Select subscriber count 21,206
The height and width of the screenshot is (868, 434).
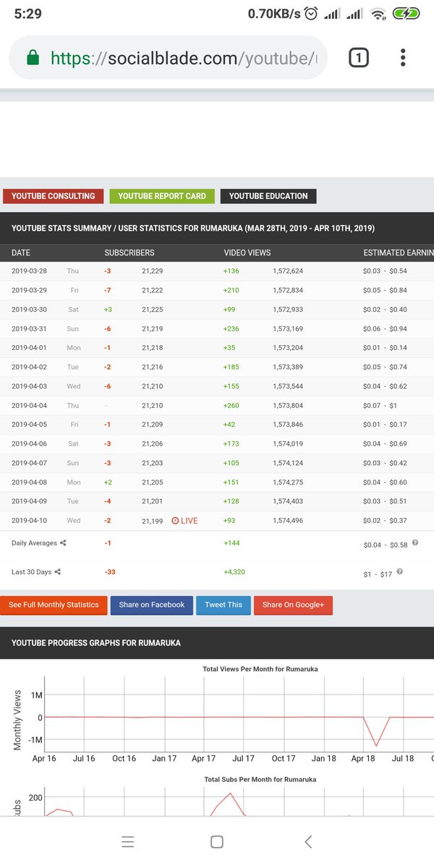153,444
